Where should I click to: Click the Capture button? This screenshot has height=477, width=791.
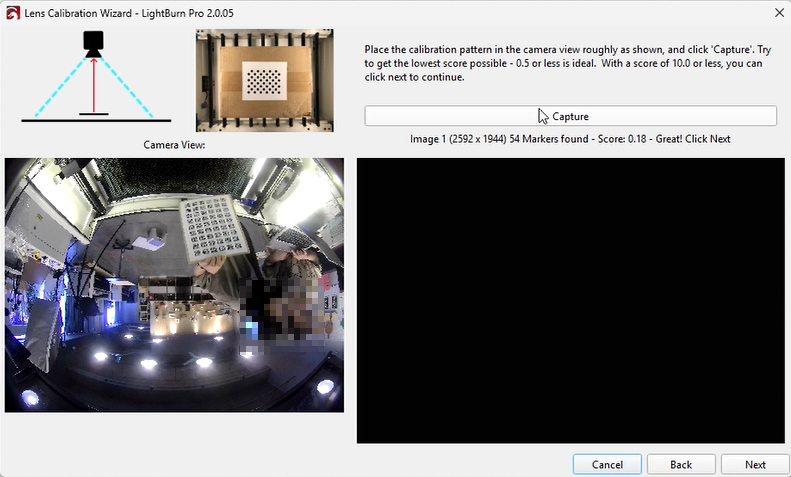570,116
